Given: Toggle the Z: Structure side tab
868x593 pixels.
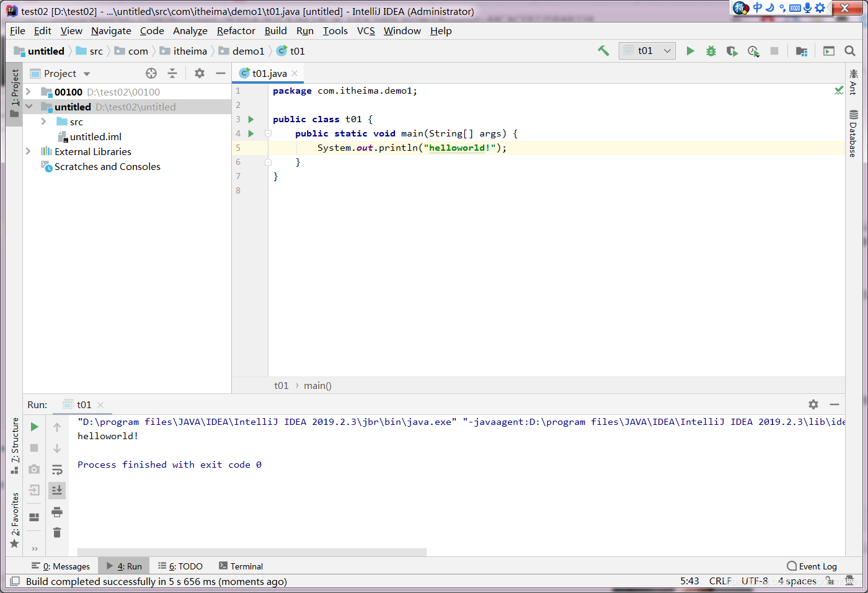Looking at the screenshot, I should (x=15, y=445).
